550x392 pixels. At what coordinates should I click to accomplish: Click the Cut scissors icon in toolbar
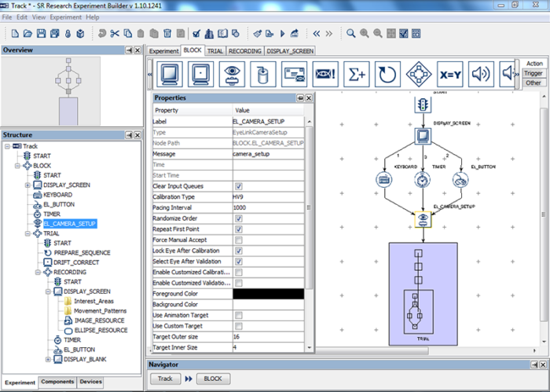click(115, 33)
